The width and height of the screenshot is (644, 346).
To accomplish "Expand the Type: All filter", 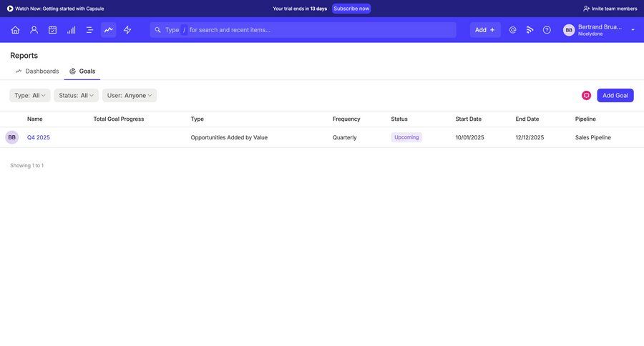I will pyautogui.click(x=30, y=96).
